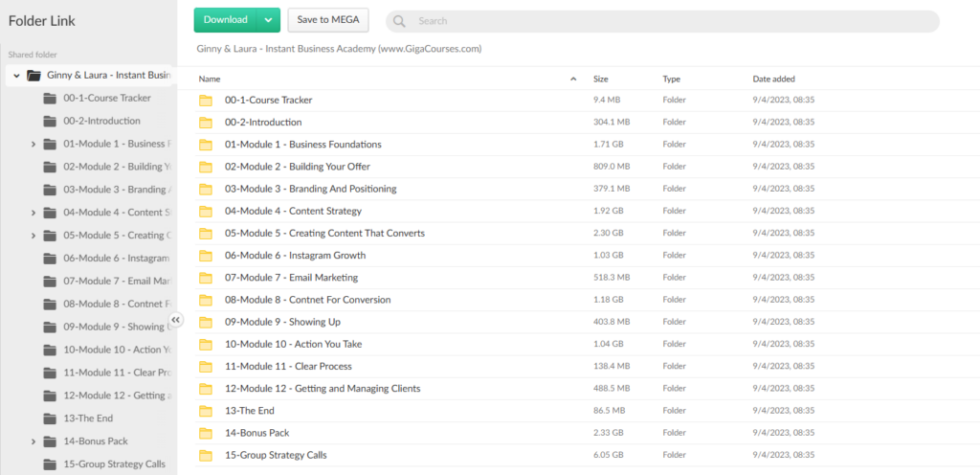Collapse the Ginny & Laura root folder

coord(17,76)
